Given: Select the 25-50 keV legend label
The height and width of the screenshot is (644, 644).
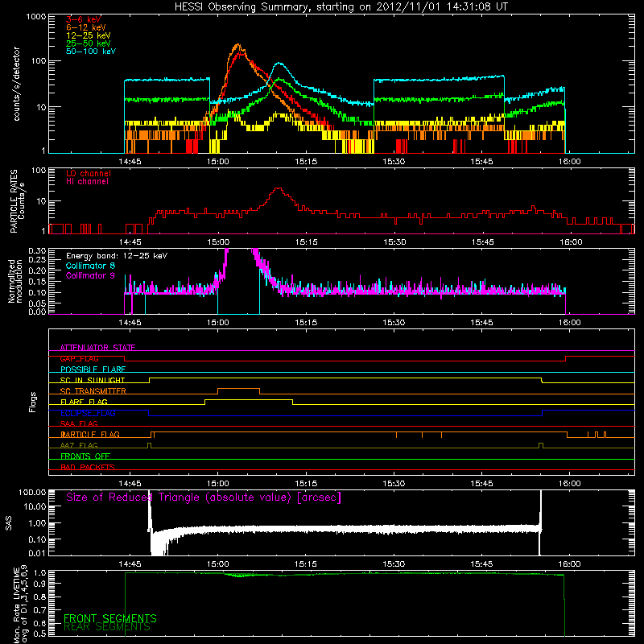Looking at the screenshot, I should tap(88, 43).
